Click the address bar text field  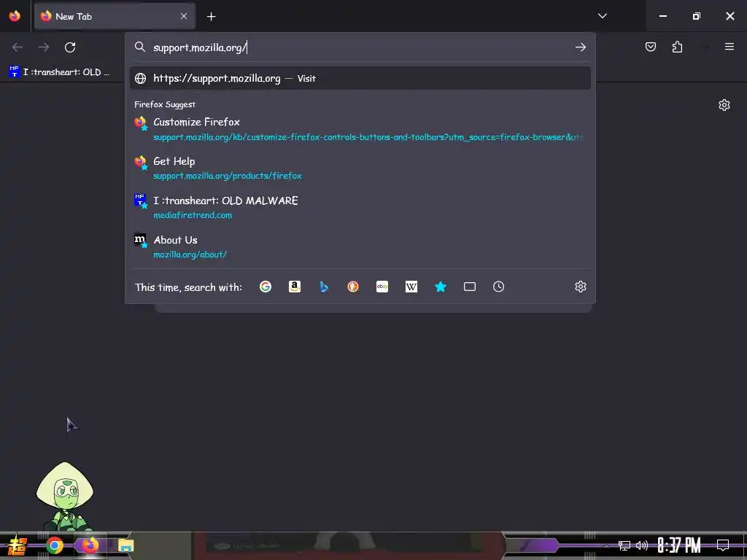point(360,47)
